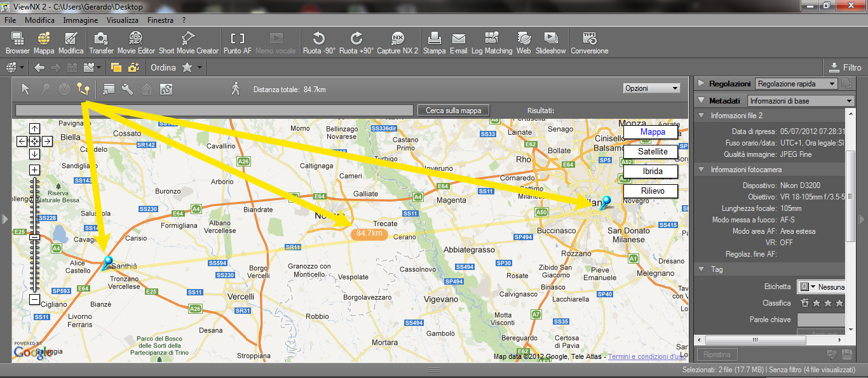Open the ? help menu

tap(184, 20)
